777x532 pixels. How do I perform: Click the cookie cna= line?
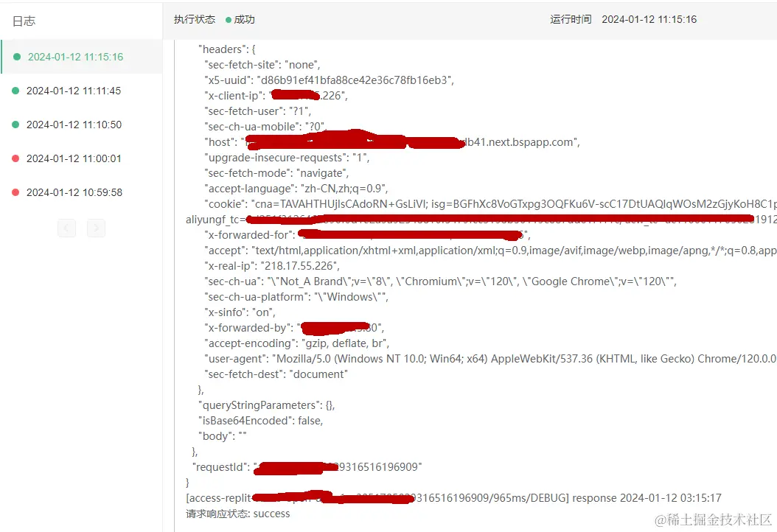tap(490, 203)
